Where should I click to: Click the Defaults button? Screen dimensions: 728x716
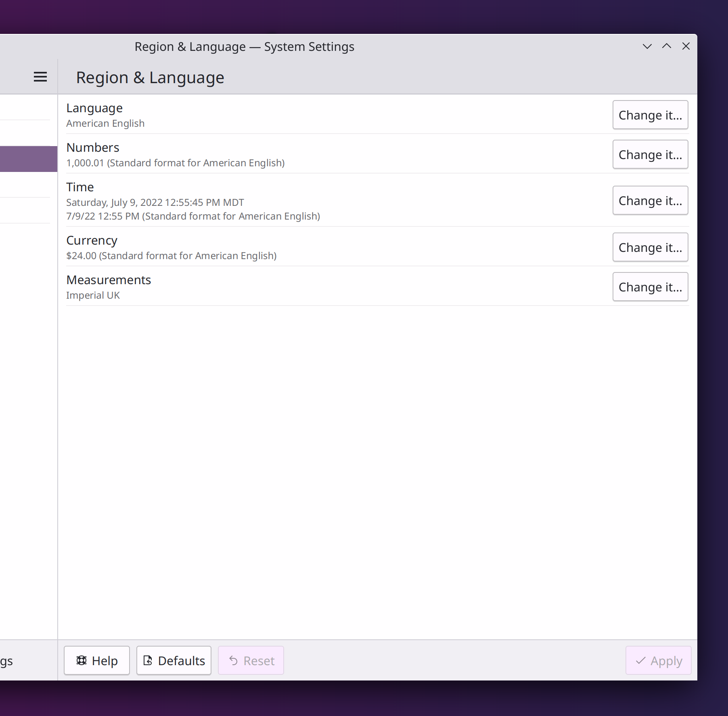click(174, 661)
